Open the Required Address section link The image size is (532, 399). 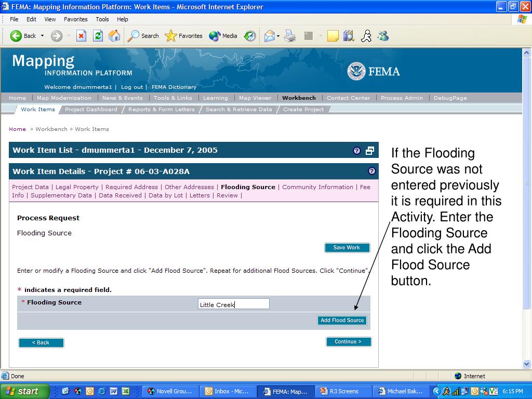(131, 187)
